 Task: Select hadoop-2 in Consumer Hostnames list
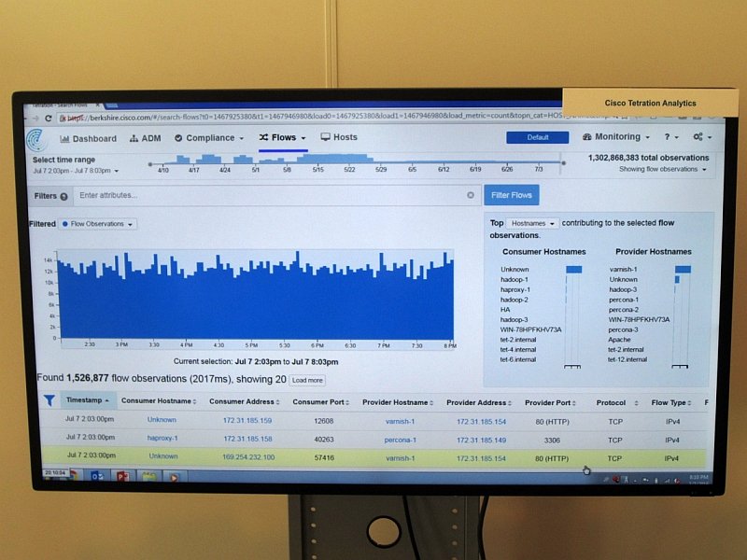coord(514,300)
